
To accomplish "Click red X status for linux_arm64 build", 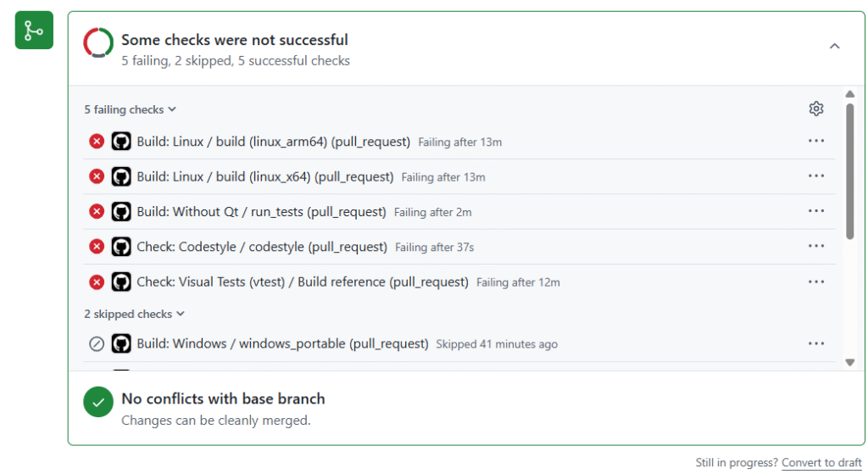I will (x=97, y=142).
